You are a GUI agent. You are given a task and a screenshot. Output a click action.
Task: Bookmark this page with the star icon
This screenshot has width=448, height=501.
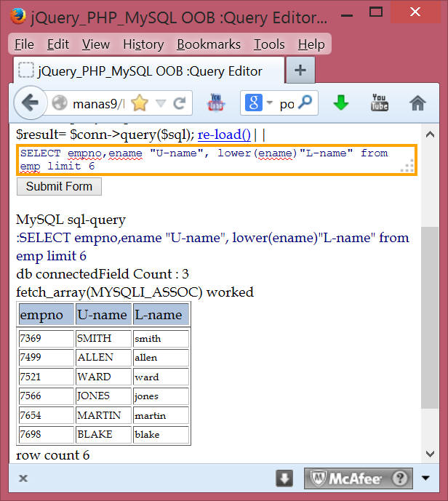(x=140, y=103)
